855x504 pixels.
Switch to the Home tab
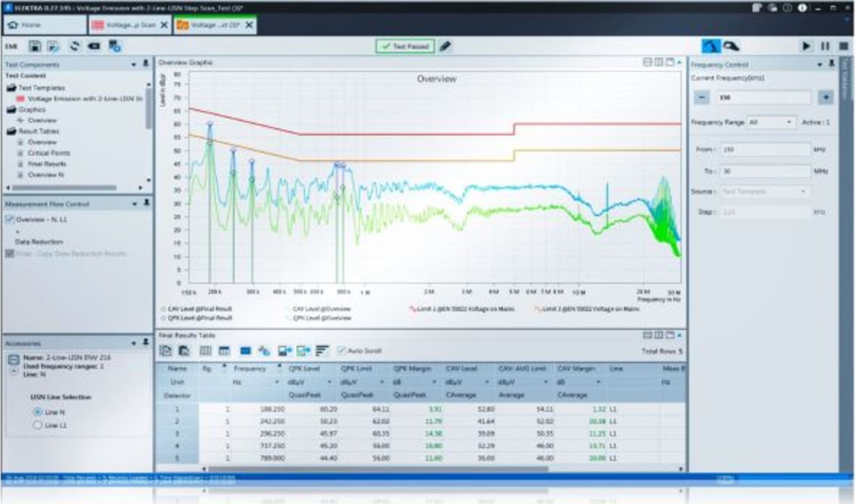(x=28, y=25)
